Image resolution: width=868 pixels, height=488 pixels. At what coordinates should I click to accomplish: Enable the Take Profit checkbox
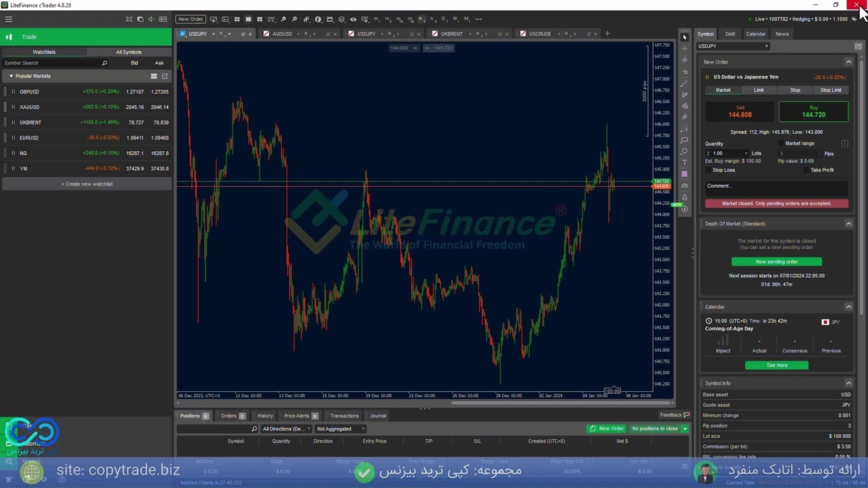tap(807, 170)
